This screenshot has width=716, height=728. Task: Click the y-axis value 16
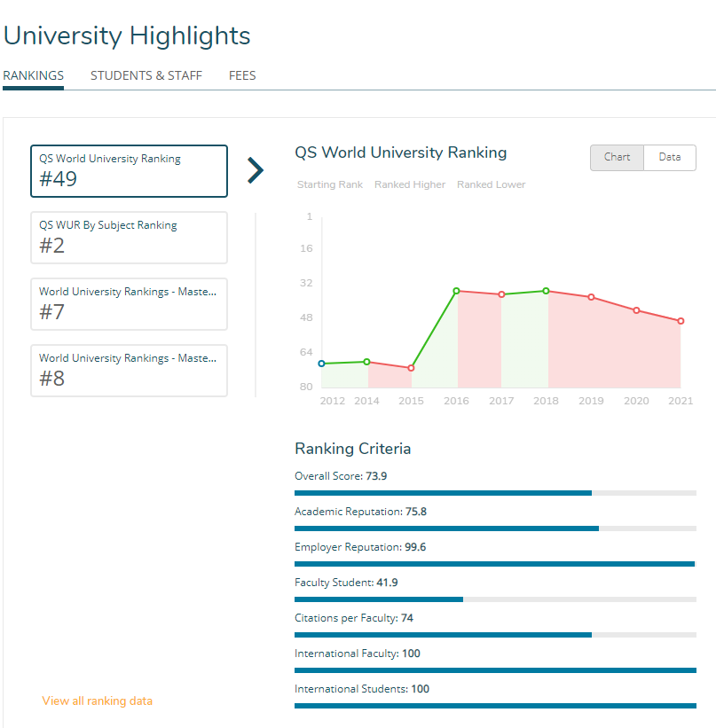pos(306,248)
